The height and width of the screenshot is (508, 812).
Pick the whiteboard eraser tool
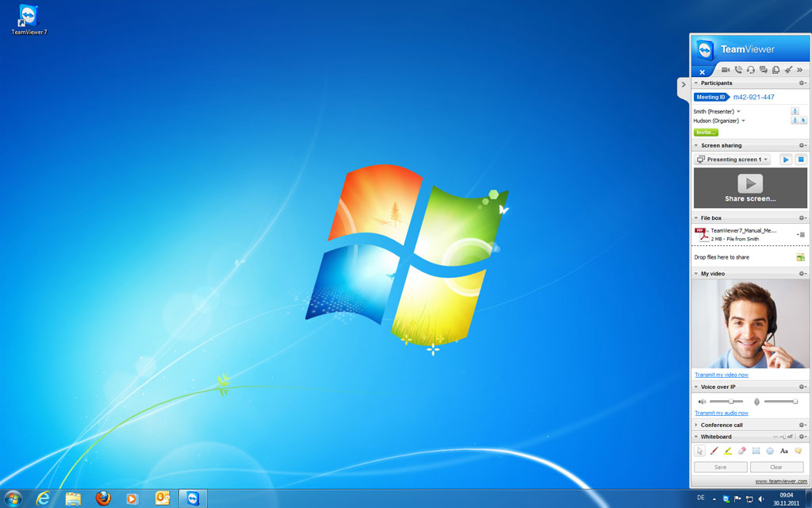tap(742, 451)
